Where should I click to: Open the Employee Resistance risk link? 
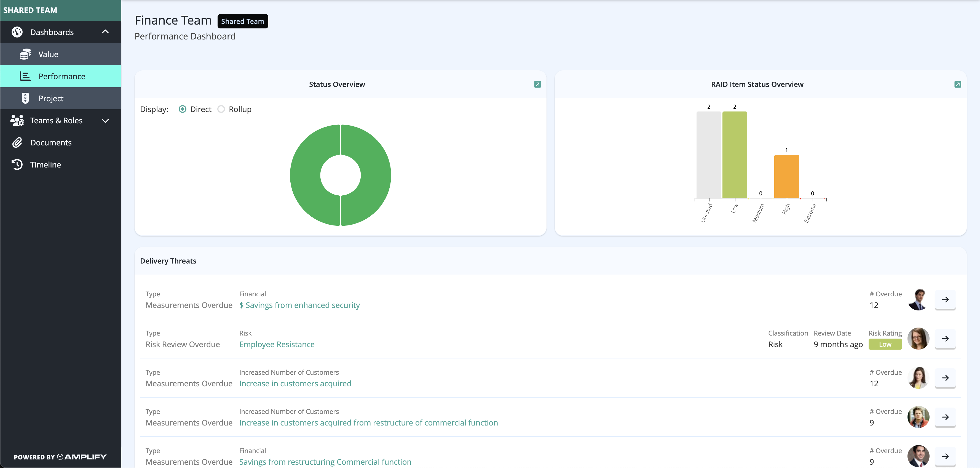[x=277, y=345]
